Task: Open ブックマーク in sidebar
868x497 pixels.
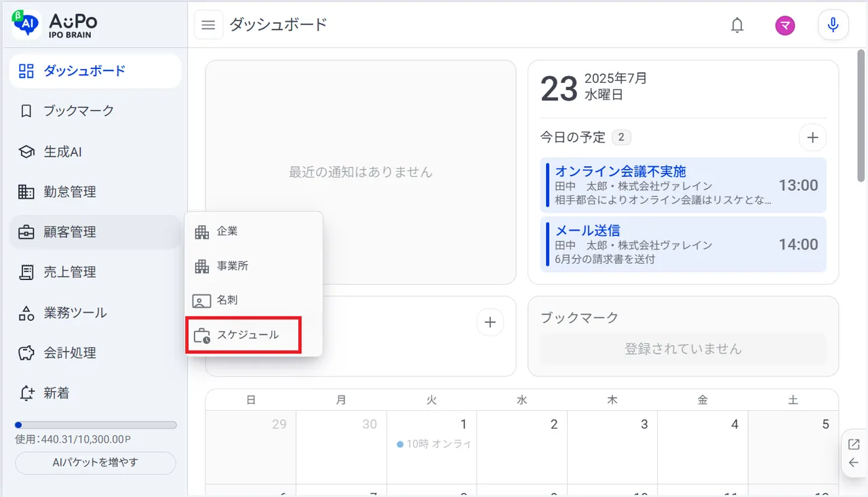Action: coord(95,111)
